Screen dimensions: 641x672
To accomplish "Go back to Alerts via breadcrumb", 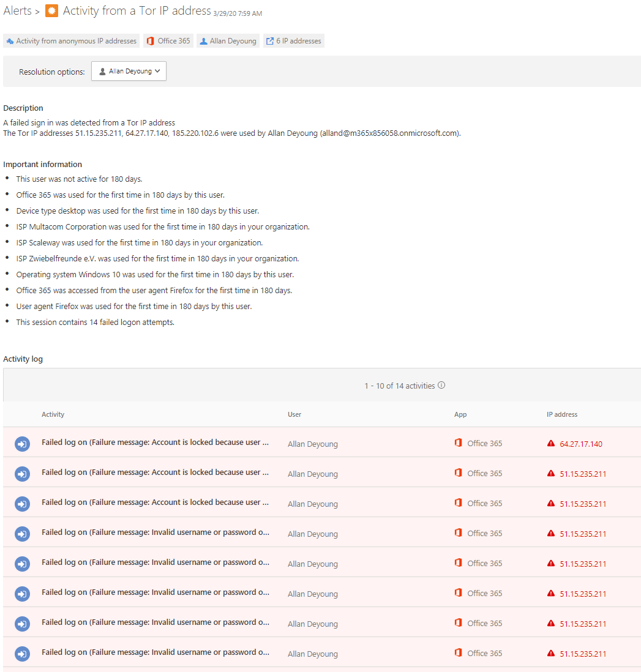I will tap(17, 11).
